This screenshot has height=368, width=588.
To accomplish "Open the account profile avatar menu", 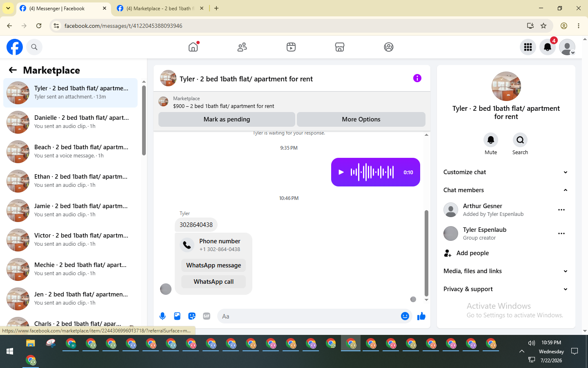I will click(x=567, y=47).
